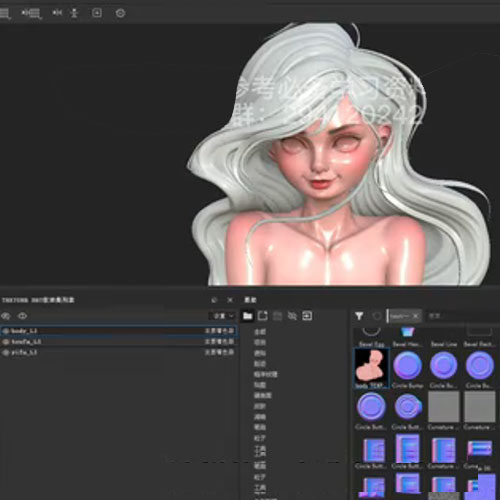Screen dimensions: 500x500
Task: Select the body TEXT thumbnail in Shelf
Action: pyautogui.click(x=371, y=368)
